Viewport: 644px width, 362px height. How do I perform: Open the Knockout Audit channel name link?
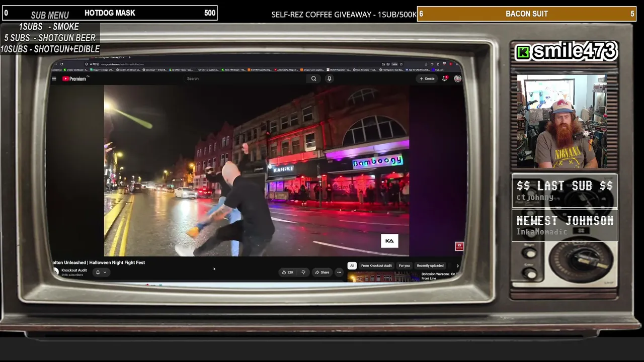click(x=74, y=270)
